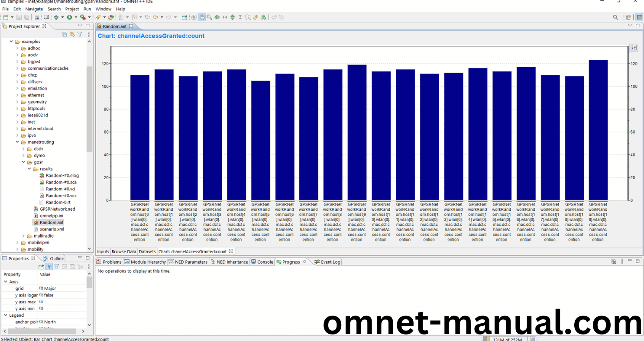The height and width of the screenshot is (341, 644).
Task: Launch the Run toolbar icon
Action: tap(69, 17)
